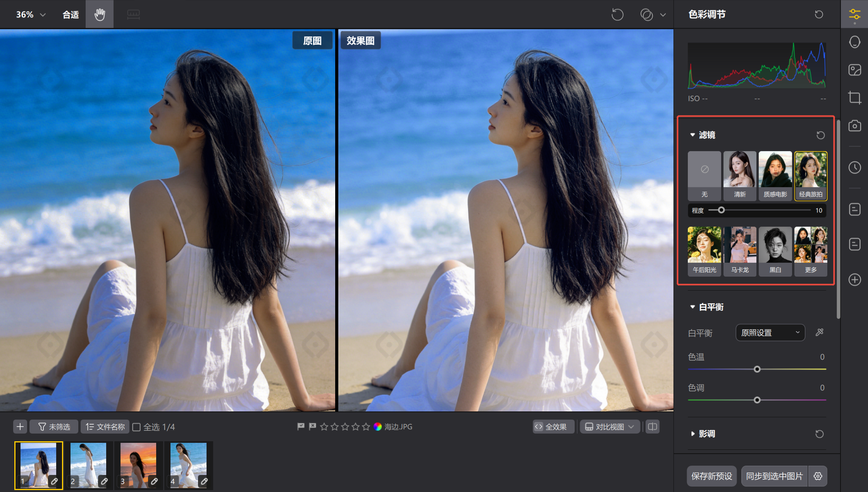Reset the 滤镜 filter section
Viewport: 868px width, 492px height.
(x=820, y=135)
